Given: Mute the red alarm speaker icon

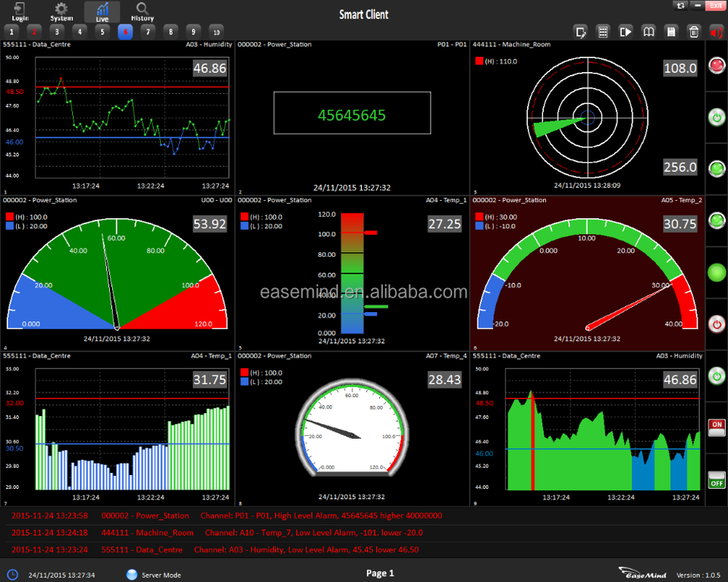Looking at the screenshot, I should click(716, 31).
